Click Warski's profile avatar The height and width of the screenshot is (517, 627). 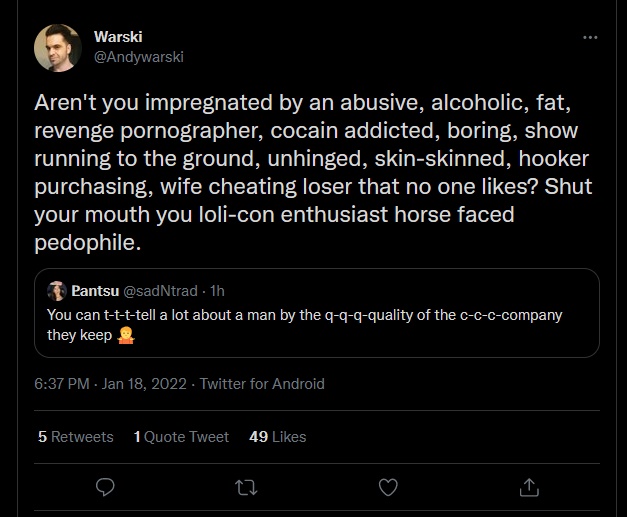[58, 48]
